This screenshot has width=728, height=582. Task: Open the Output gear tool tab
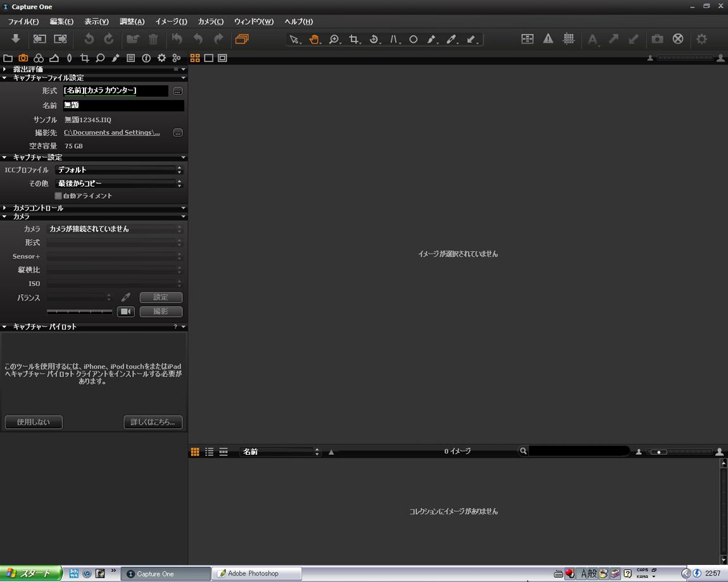point(161,58)
